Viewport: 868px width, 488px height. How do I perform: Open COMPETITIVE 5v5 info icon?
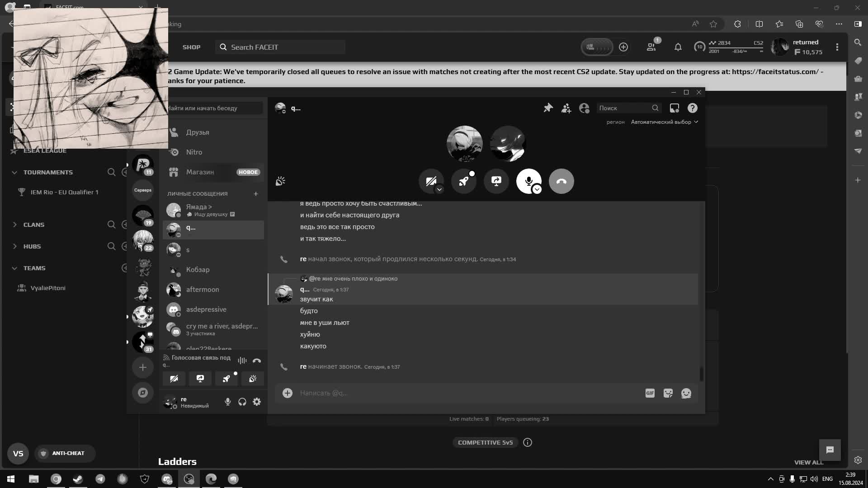pos(528,442)
